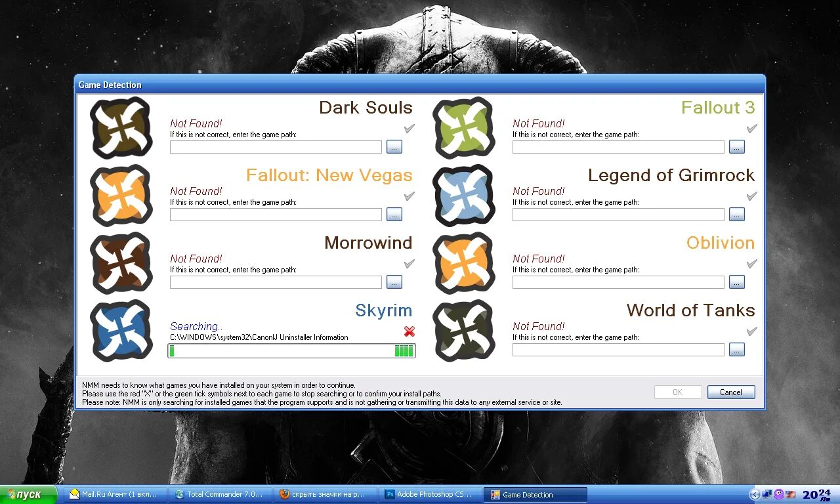
Task: Confirm Fallout 3 path with tick
Action: (x=752, y=128)
